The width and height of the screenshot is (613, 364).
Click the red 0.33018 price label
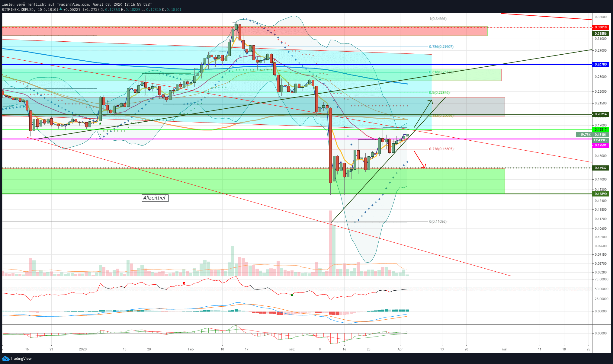pyautogui.click(x=601, y=27)
